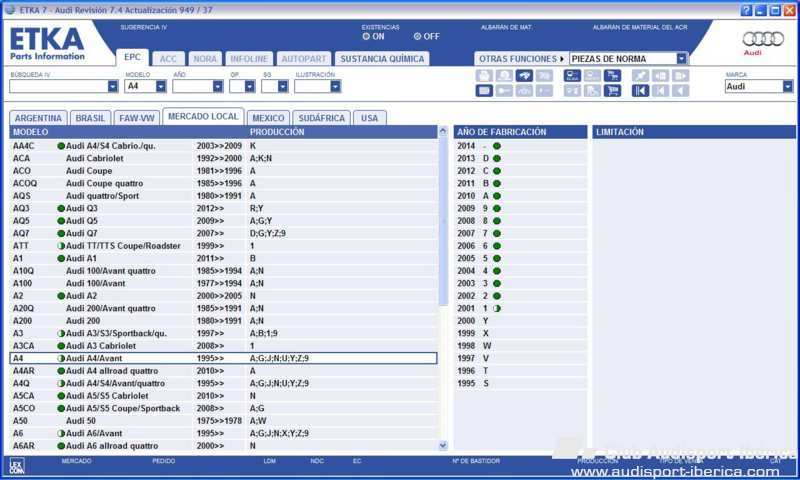Viewport: 800px width, 480px height.
Task: Select the Audi A3 Cabriolet row
Action: coord(223,346)
